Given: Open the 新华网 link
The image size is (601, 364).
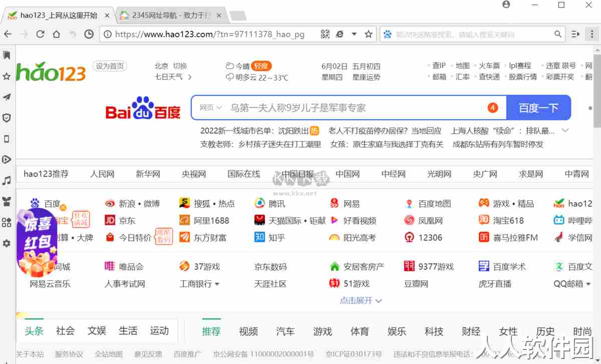Looking at the screenshot, I should [x=148, y=174].
